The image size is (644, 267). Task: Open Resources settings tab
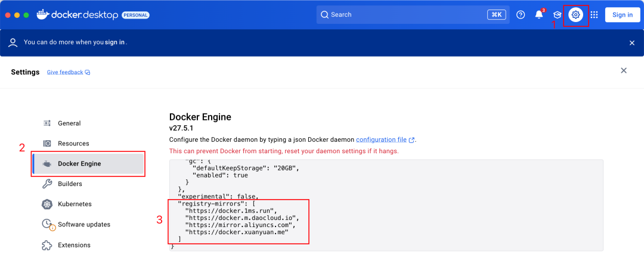88,144
